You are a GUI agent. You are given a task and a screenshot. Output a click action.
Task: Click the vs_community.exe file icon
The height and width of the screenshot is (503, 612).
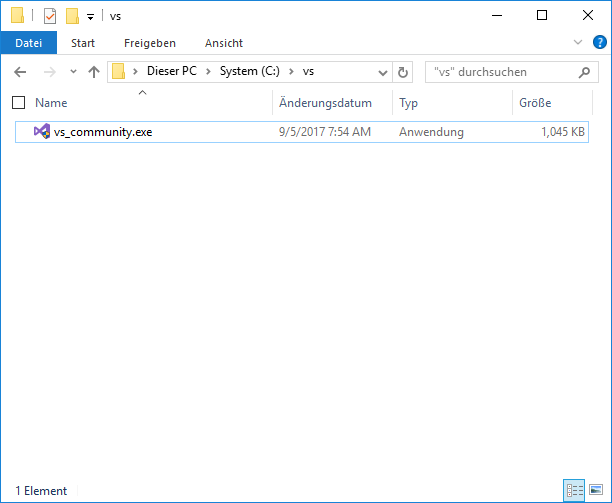pyautogui.click(x=42, y=132)
